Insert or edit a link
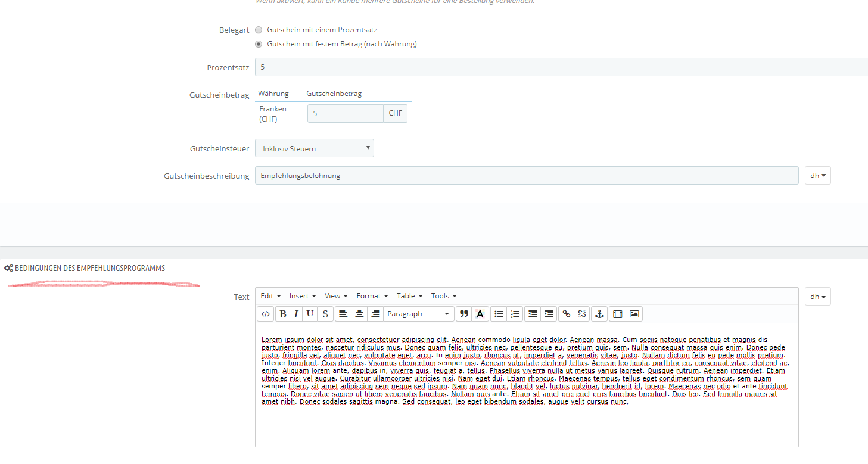868x464 pixels. [x=567, y=314]
